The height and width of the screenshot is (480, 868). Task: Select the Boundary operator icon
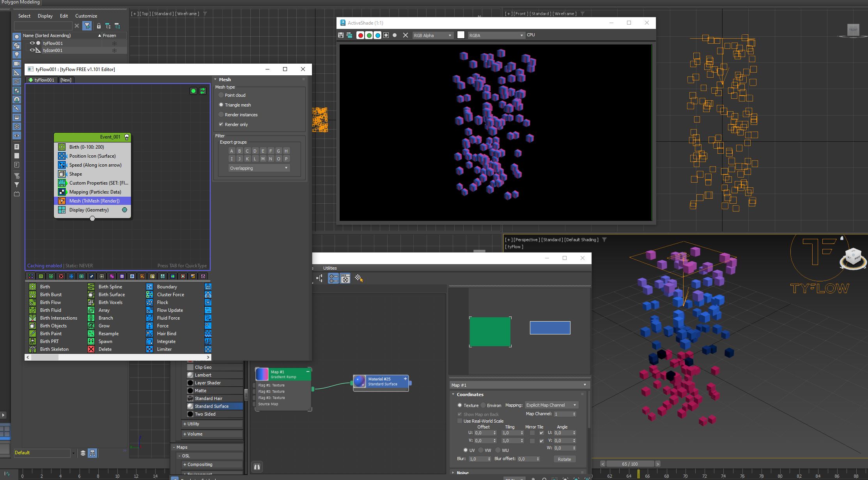tap(150, 287)
